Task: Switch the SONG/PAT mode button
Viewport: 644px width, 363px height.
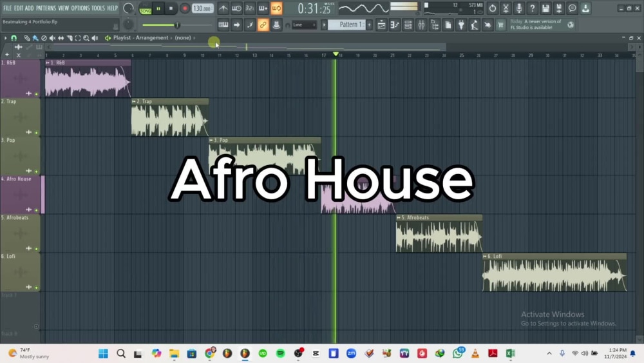Action: click(145, 8)
